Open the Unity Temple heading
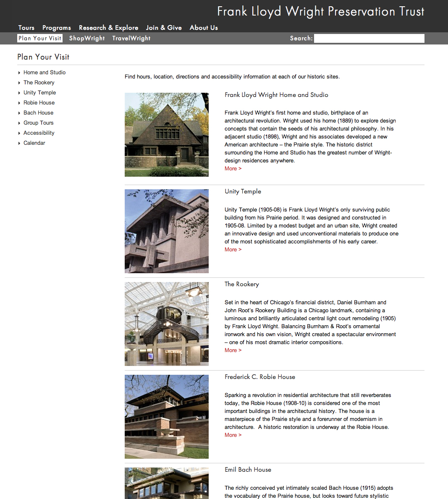This screenshot has width=448, height=499. (x=243, y=191)
